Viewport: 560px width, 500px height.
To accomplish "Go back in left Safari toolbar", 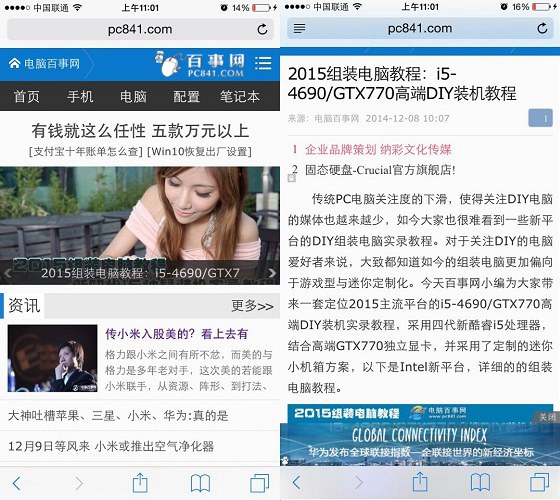I will [16, 484].
